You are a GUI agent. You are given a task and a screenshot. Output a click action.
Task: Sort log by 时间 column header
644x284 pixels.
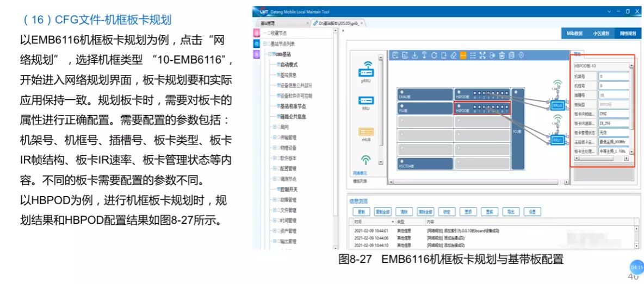click(374, 222)
